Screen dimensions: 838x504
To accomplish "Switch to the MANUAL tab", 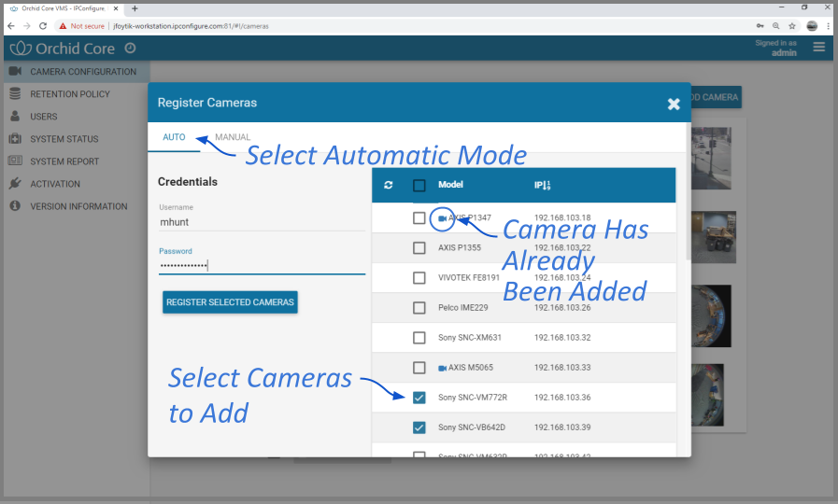I will [x=233, y=137].
